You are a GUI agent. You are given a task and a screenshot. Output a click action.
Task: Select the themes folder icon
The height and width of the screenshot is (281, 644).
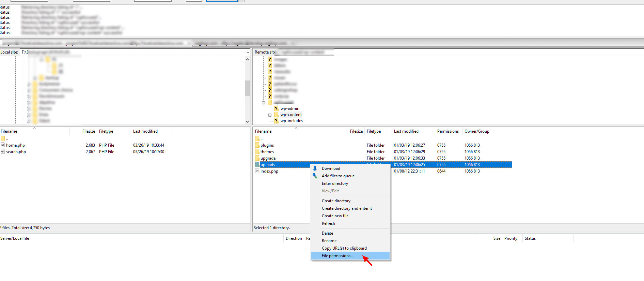[257, 152]
